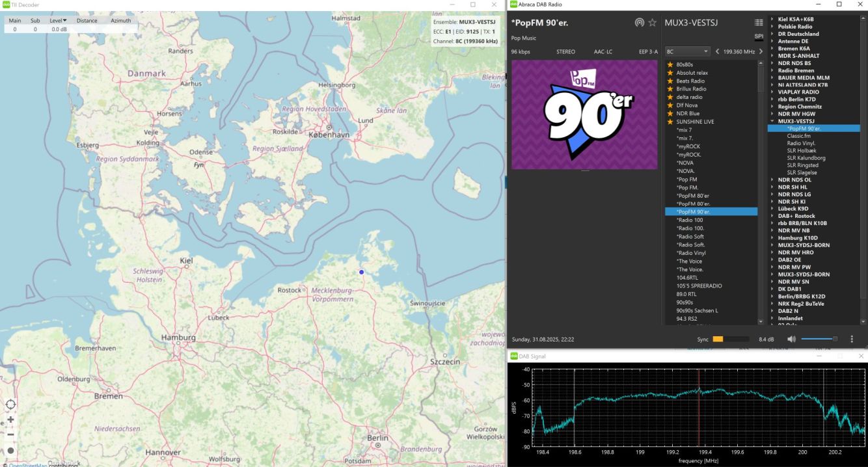The image size is (868, 467).
Task: Toggle favorite star for Absolut relax
Action: click(670, 73)
